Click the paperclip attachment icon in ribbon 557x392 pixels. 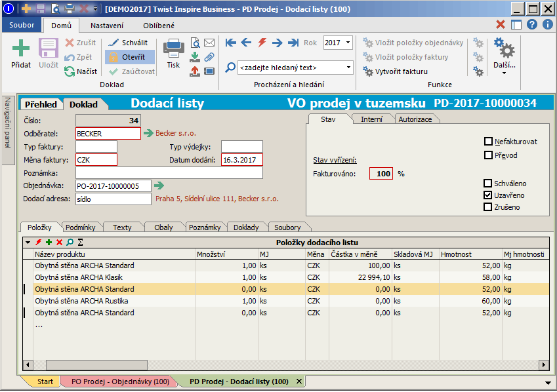(209, 57)
